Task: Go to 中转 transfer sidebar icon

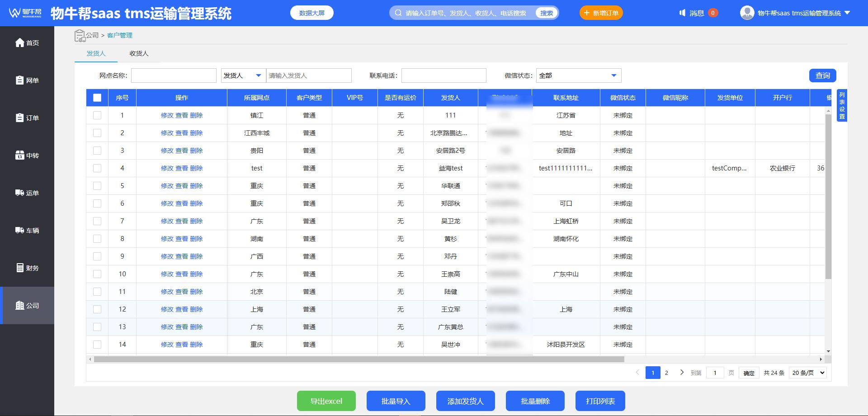Action: [x=20, y=155]
